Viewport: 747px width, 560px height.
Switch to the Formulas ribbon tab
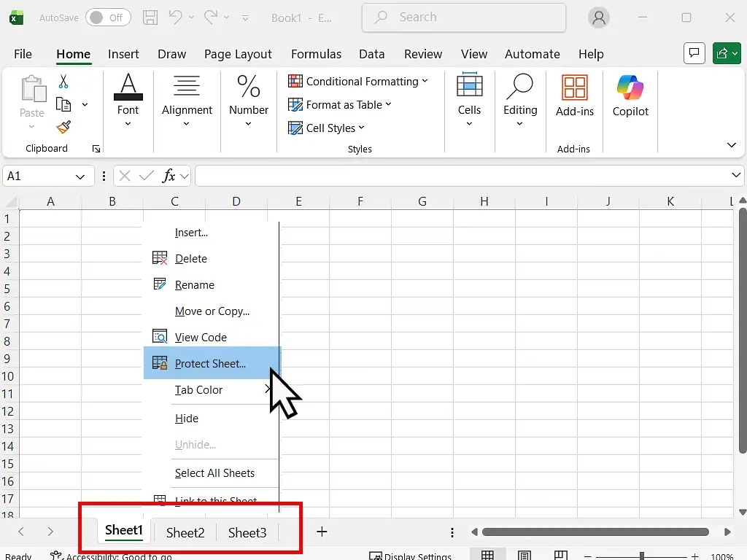pyautogui.click(x=316, y=53)
